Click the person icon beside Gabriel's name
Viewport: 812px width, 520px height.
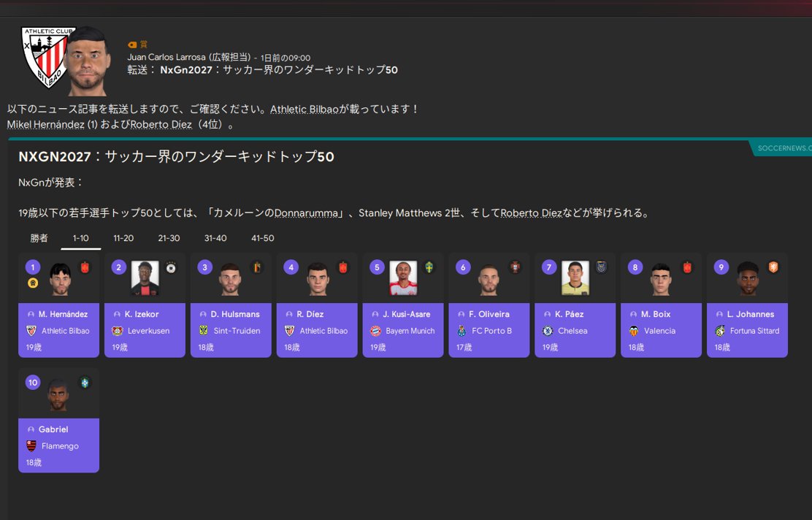[x=31, y=429]
